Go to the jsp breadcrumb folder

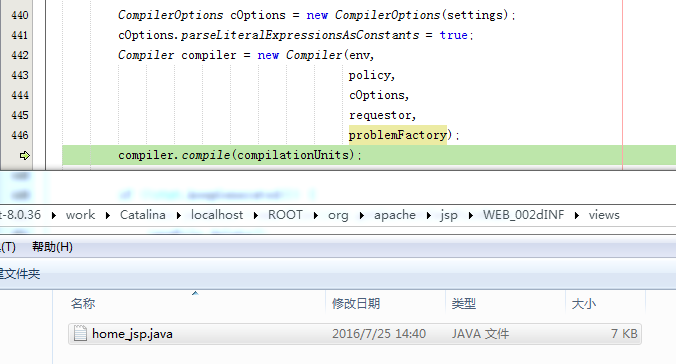click(x=449, y=215)
